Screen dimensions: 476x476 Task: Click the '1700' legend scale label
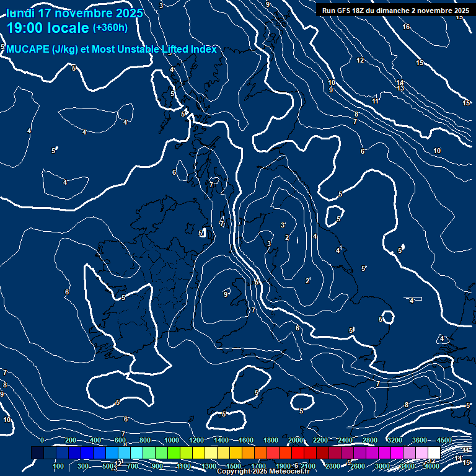tap(258, 466)
